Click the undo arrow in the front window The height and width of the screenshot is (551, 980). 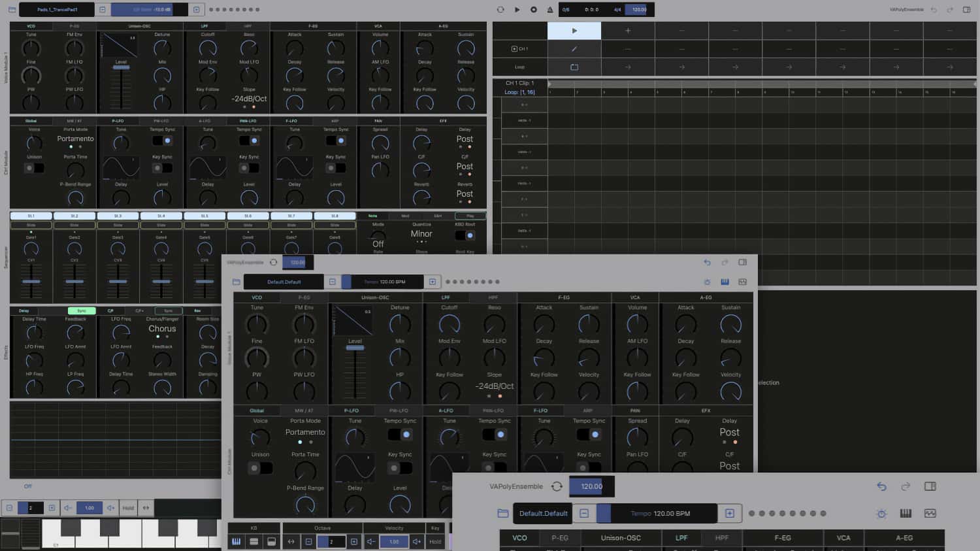pyautogui.click(x=881, y=486)
